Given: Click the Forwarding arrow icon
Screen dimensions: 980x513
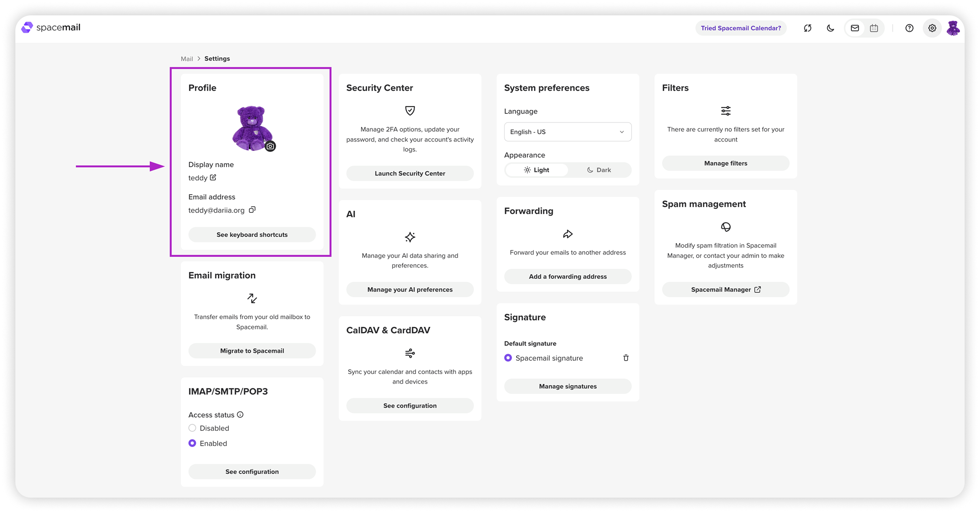Looking at the screenshot, I should pos(568,234).
